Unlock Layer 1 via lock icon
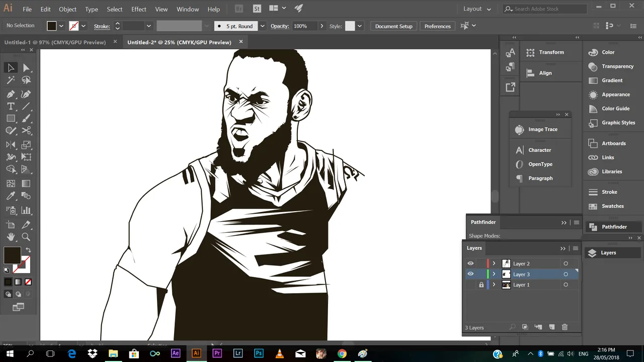The image size is (644, 362). (x=481, y=285)
